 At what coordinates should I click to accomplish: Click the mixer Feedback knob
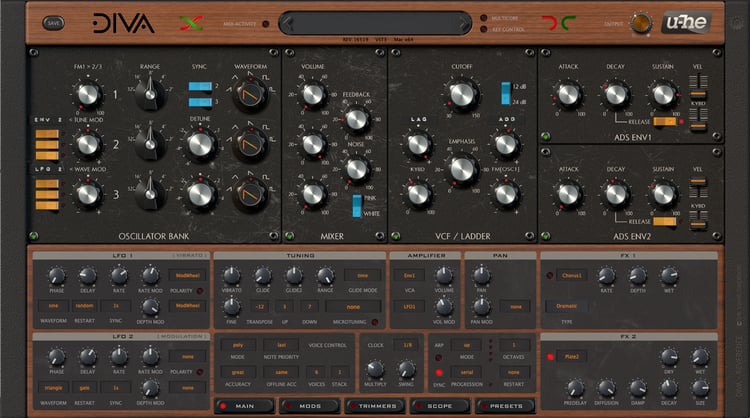[356, 120]
